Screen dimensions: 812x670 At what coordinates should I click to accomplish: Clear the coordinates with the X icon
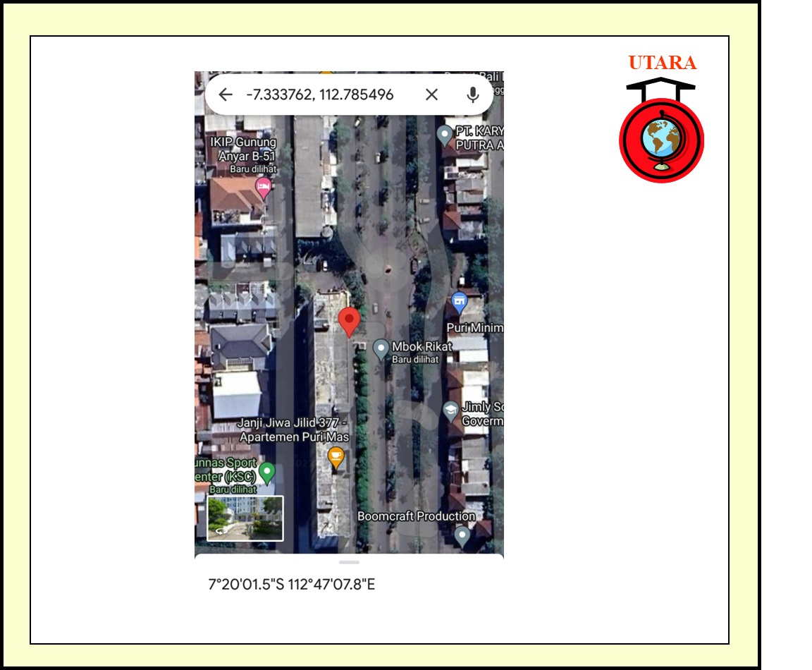click(x=431, y=95)
